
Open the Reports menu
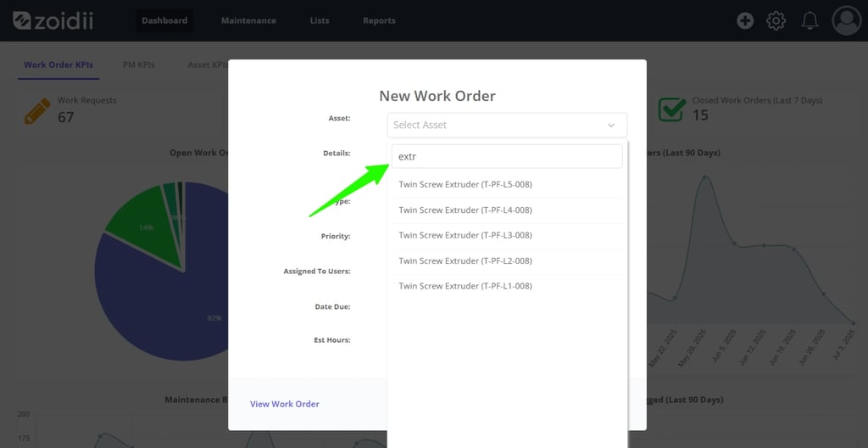pos(379,20)
